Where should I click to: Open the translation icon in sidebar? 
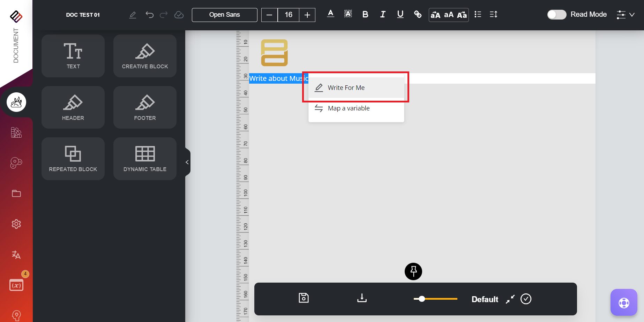click(x=16, y=255)
